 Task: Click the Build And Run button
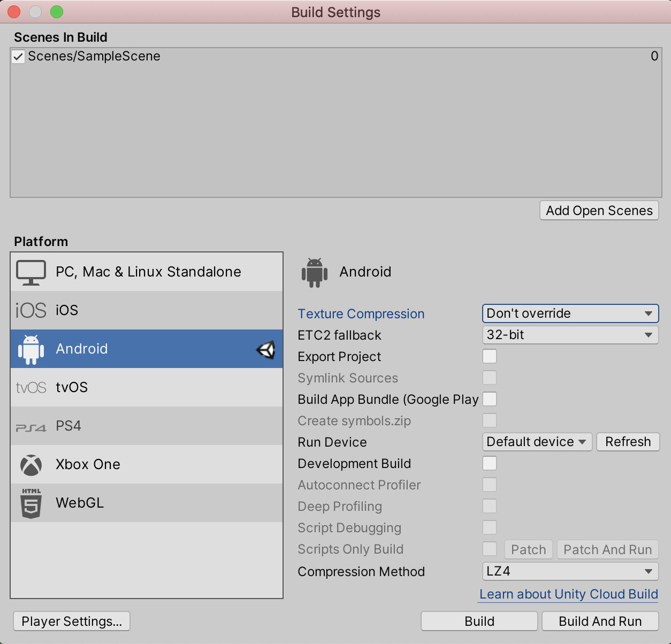point(600,622)
